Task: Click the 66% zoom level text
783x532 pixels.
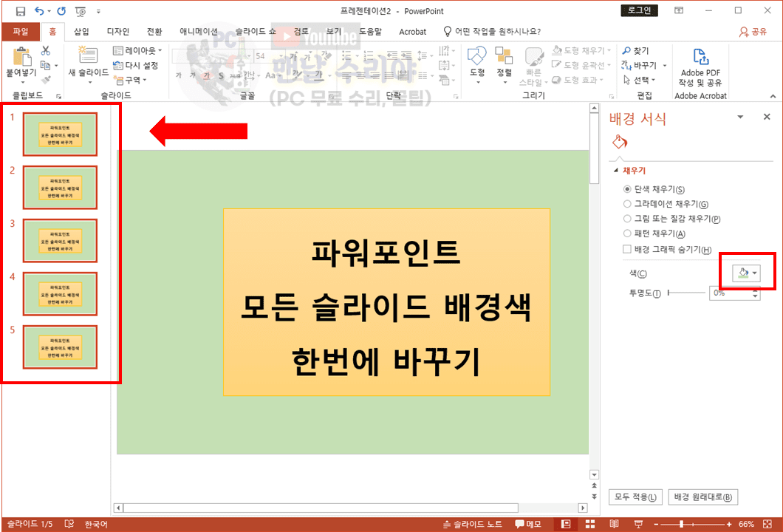Action: (x=746, y=524)
